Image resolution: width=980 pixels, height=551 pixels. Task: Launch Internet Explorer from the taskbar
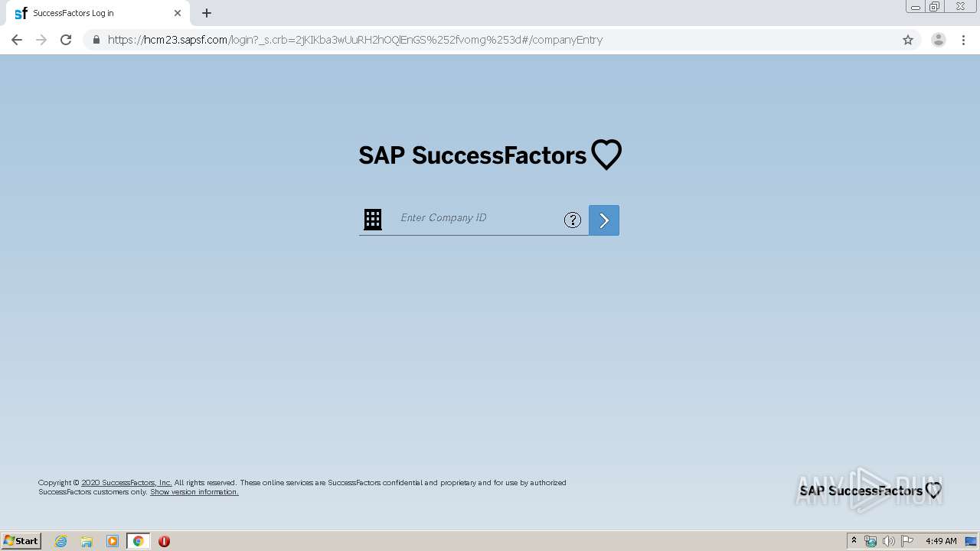(x=61, y=541)
